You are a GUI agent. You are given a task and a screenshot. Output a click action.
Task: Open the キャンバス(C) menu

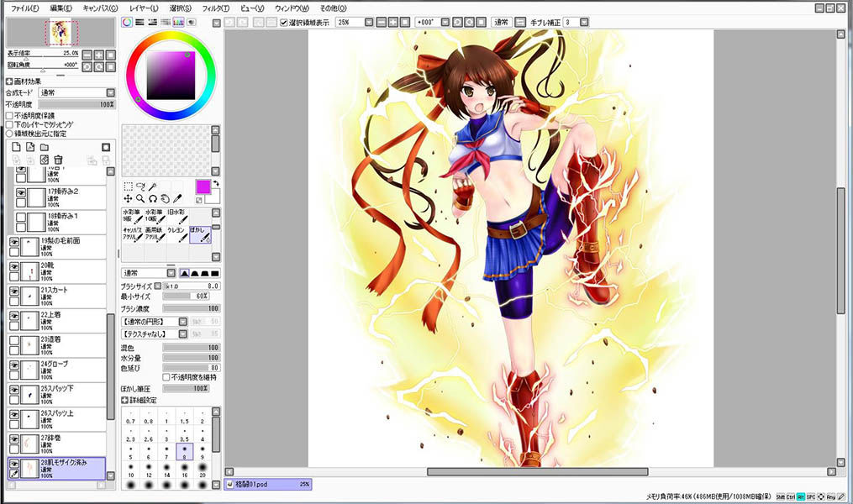(x=100, y=8)
